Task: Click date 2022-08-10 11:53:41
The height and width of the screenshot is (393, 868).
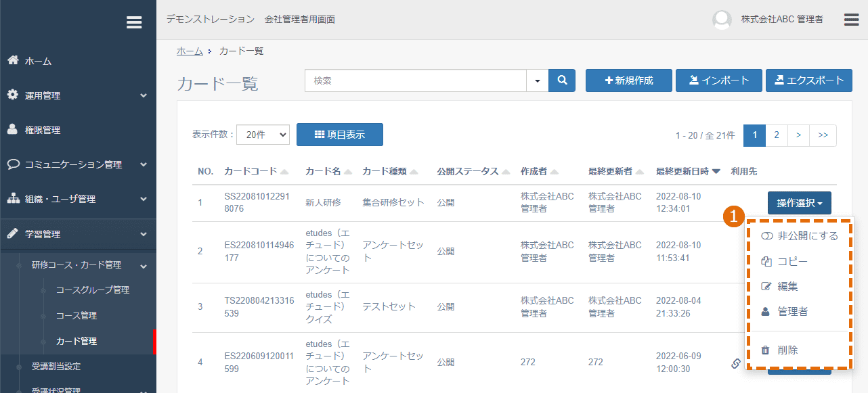Action: tap(679, 252)
